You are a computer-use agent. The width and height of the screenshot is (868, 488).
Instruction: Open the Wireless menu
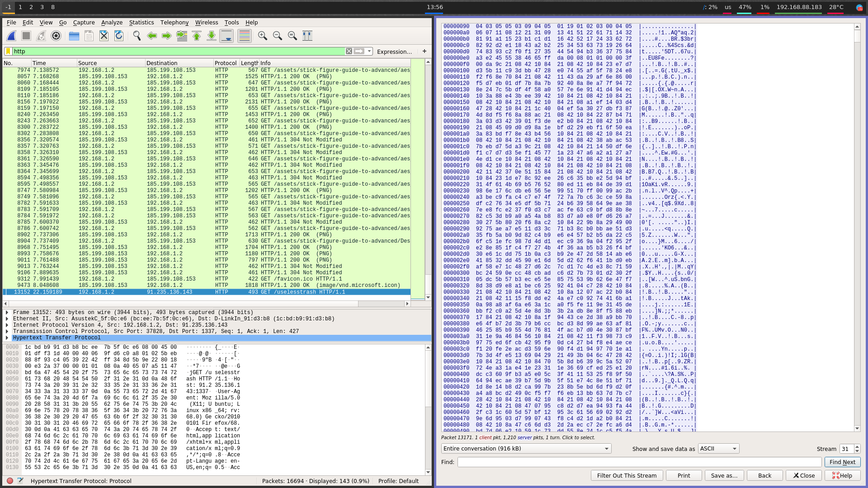coord(207,22)
